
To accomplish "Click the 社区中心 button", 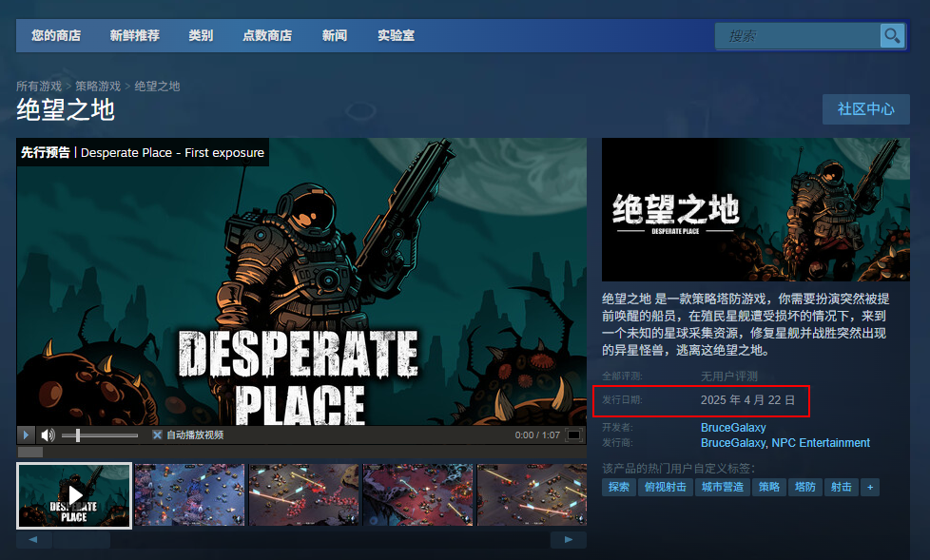I will click(865, 109).
